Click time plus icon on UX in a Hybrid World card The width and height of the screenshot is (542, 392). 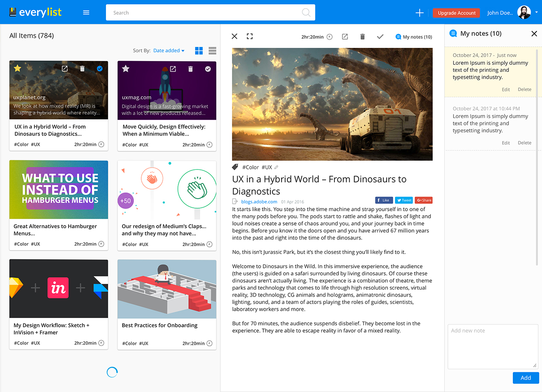[x=101, y=144]
